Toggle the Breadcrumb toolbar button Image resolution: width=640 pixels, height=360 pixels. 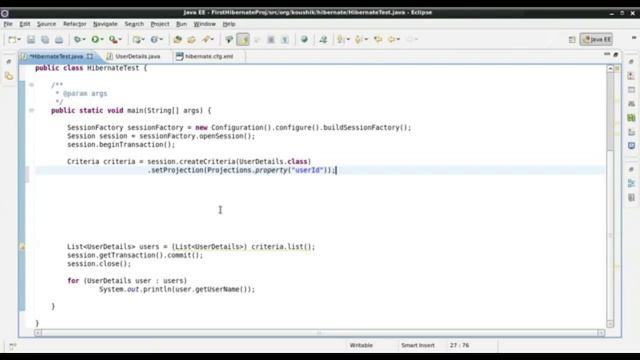[229, 40]
